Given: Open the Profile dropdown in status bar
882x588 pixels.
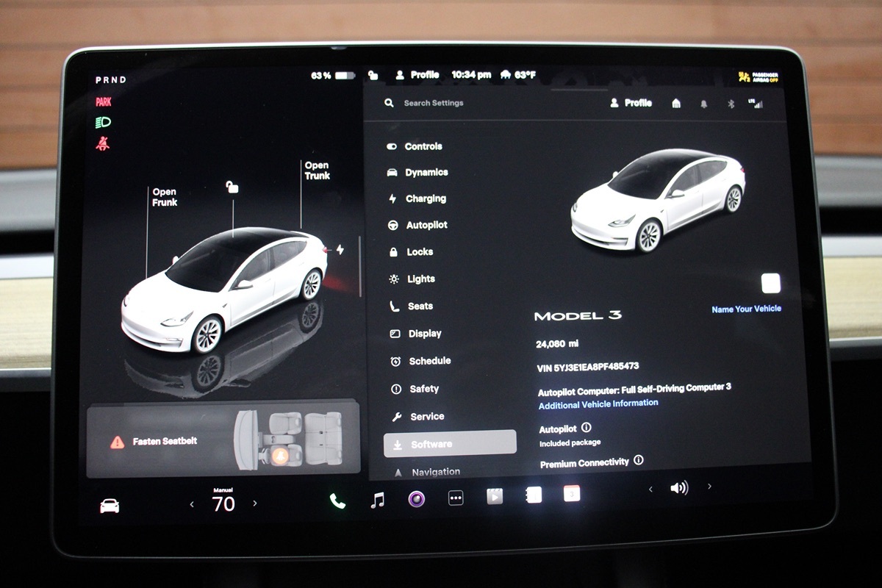Looking at the screenshot, I should pos(417,75).
